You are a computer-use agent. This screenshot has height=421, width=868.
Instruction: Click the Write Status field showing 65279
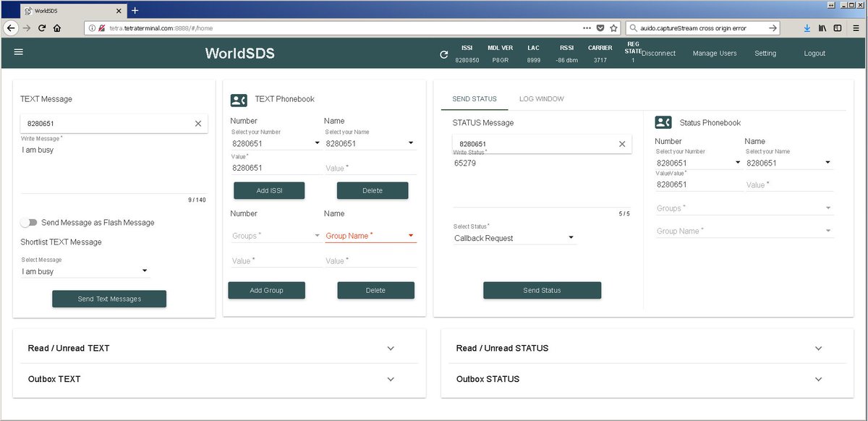[x=541, y=182]
